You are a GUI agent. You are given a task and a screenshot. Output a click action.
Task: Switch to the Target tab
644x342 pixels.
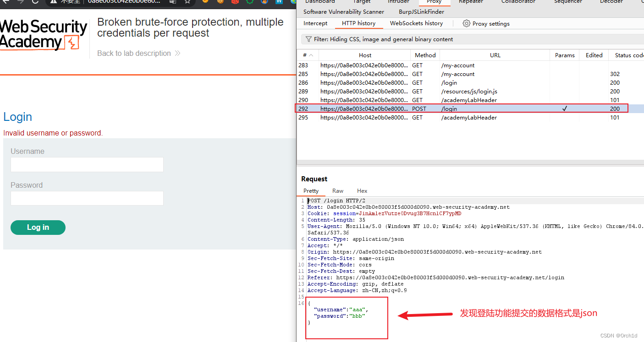click(x=362, y=2)
